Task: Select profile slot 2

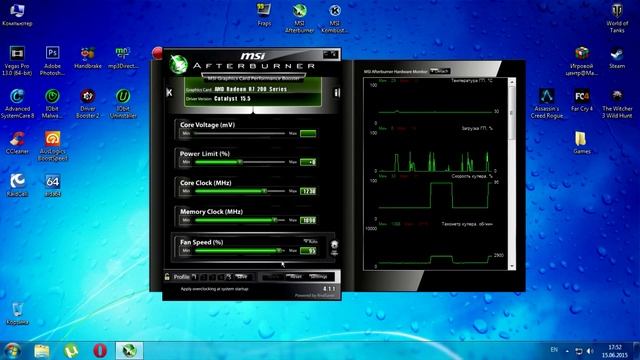Action: (x=204, y=277)
